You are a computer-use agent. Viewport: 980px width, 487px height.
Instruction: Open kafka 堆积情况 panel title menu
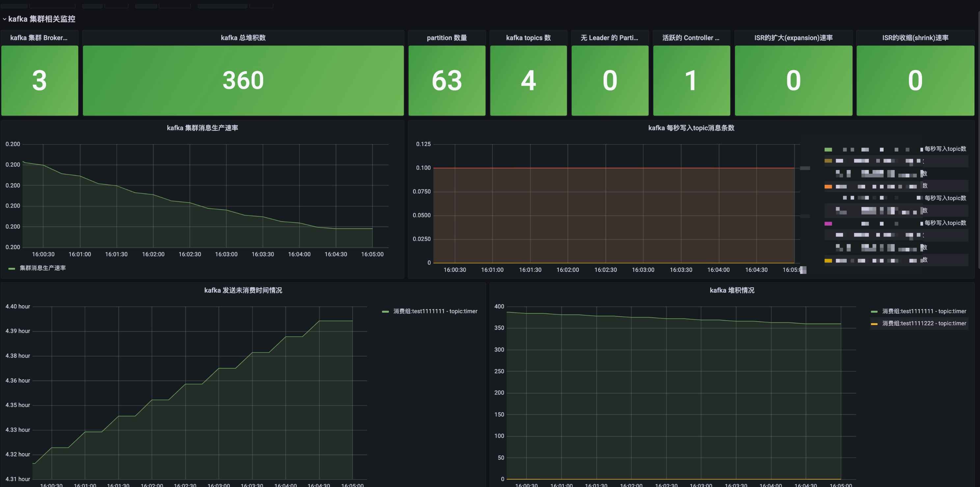click(x=732, y=290)
